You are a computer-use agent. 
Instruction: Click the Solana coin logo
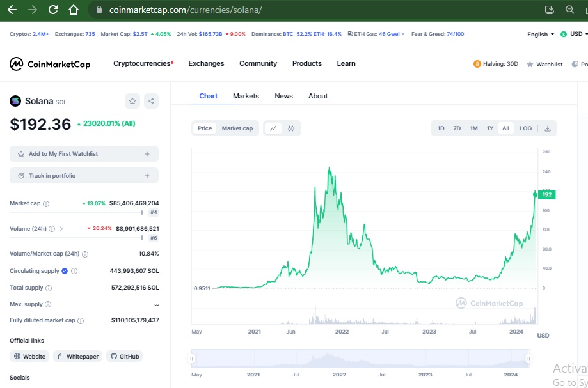pos(15,101)
